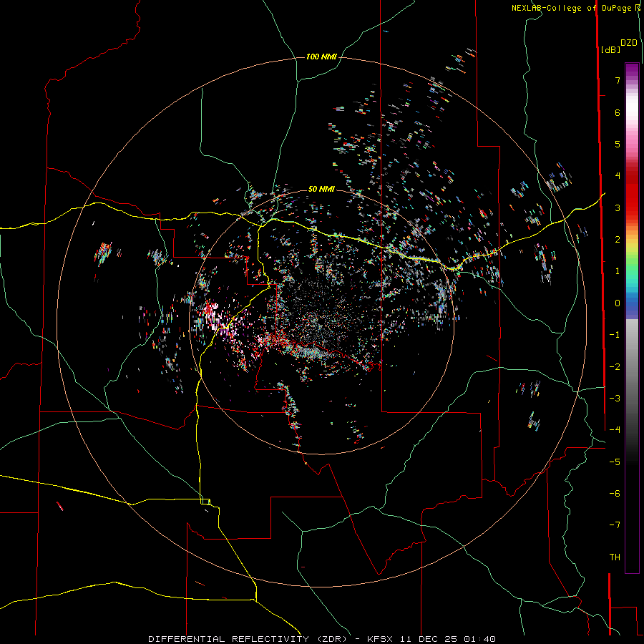Click the "KFSX" station identifier
The width and height of the screenshot is (644, 644).
coord(381,639)
